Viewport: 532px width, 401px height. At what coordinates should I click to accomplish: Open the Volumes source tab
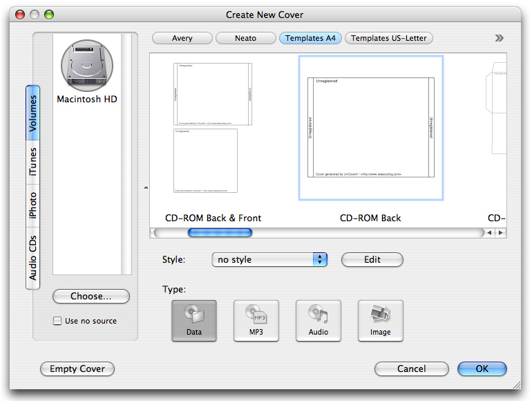(32, 113)
